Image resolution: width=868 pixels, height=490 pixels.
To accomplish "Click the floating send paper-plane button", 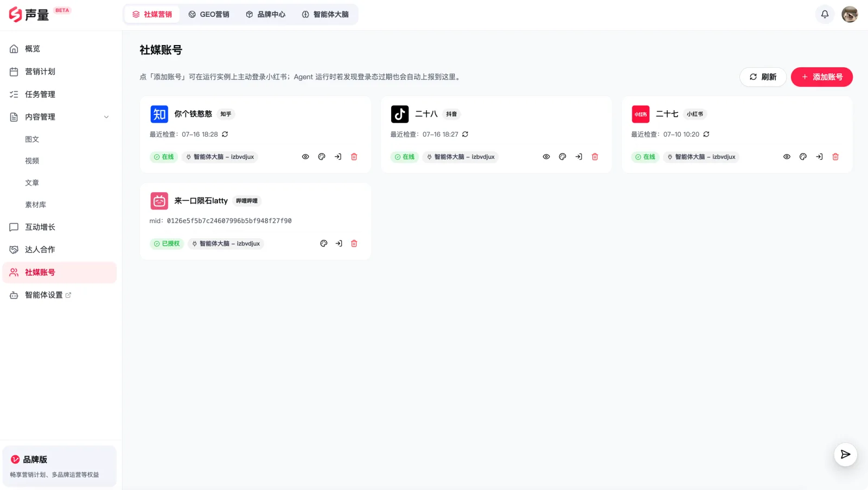I will tap(845, 454).
